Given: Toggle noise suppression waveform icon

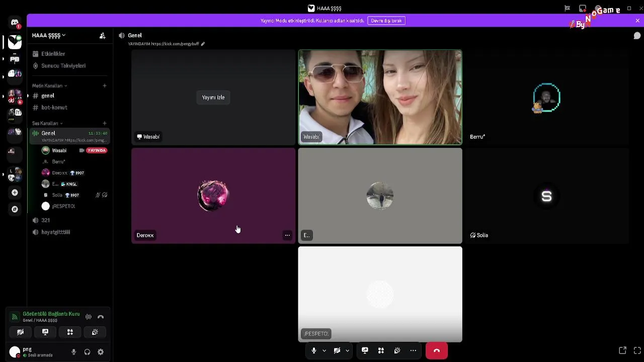Looking at the screenshot, I should [x=89, y=317].
